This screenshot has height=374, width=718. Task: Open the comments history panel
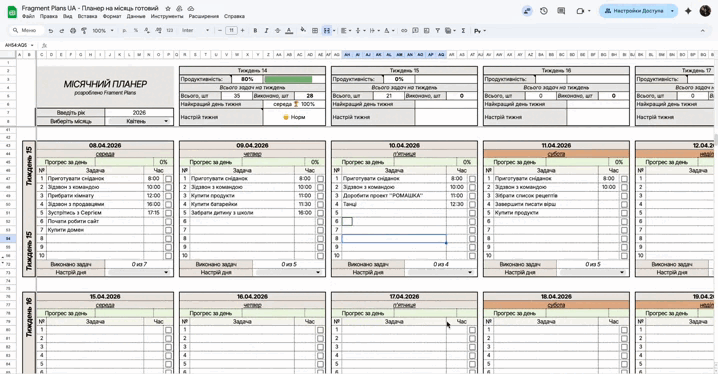click(x=561, y=11)
